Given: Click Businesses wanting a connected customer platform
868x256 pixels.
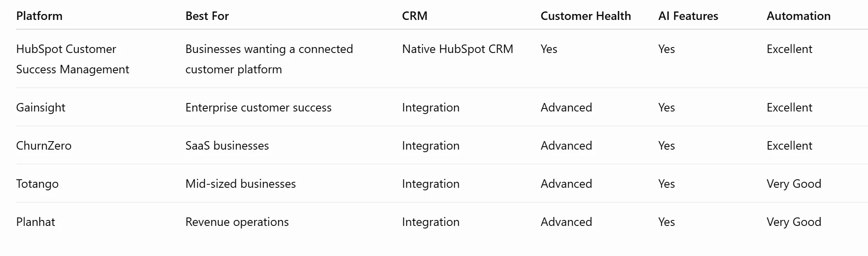Looking at the screenshot, I should click(x=269, y=59).
